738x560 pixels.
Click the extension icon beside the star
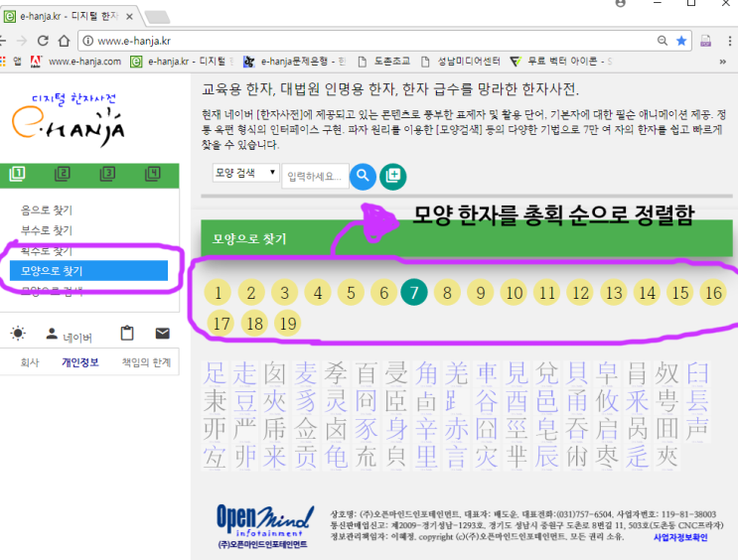click(705, 41)
